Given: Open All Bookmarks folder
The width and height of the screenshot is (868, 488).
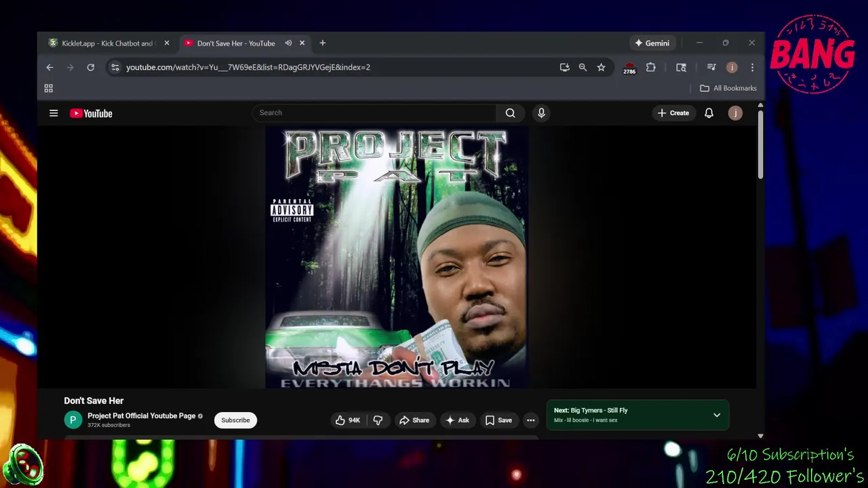Looking at the screenshot, I should [x=728, y=88].
